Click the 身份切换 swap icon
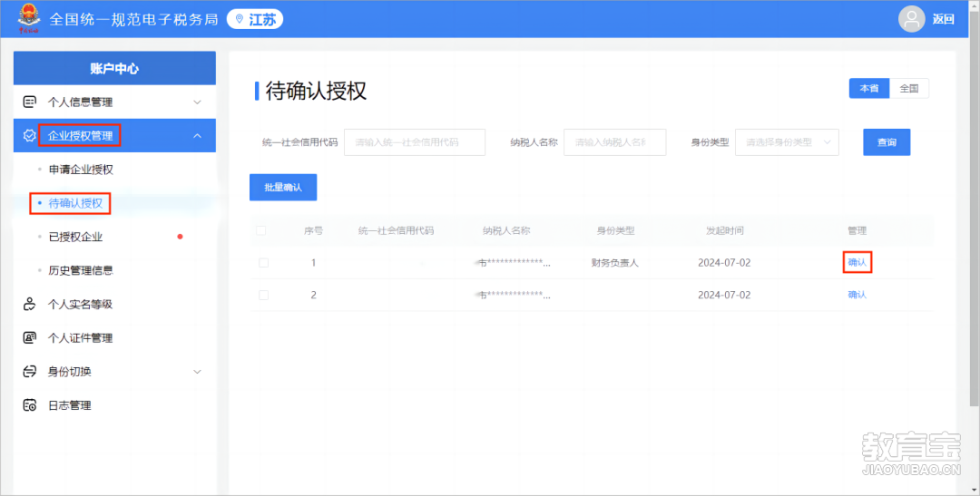Viewport: 980px width, 496px height. (29, 372)
